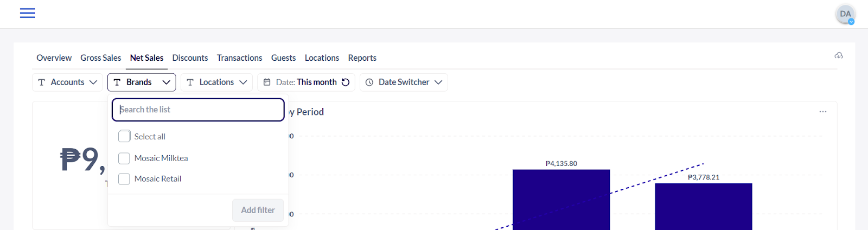The width and height of the screenshot is (868, 230).
Task: Enable the Mosaic Retail checkbox
Action: (124, 179)
